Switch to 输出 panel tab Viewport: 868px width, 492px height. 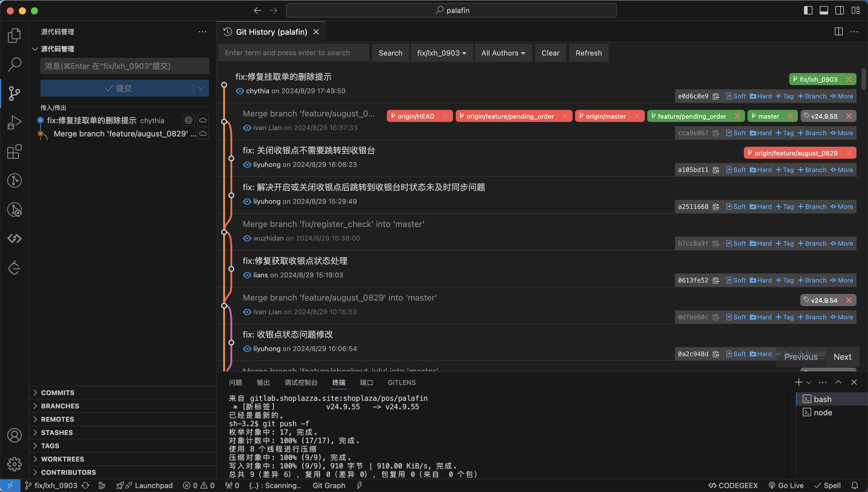click(263, 382)
